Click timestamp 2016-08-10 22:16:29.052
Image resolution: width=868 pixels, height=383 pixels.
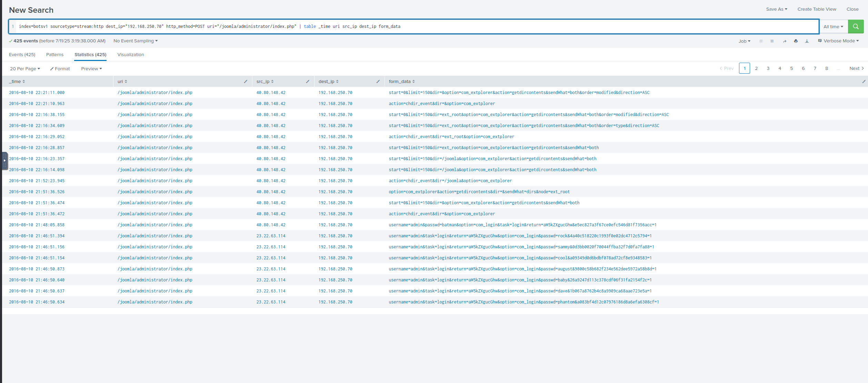pyautogui.click(x=37, y=137)
